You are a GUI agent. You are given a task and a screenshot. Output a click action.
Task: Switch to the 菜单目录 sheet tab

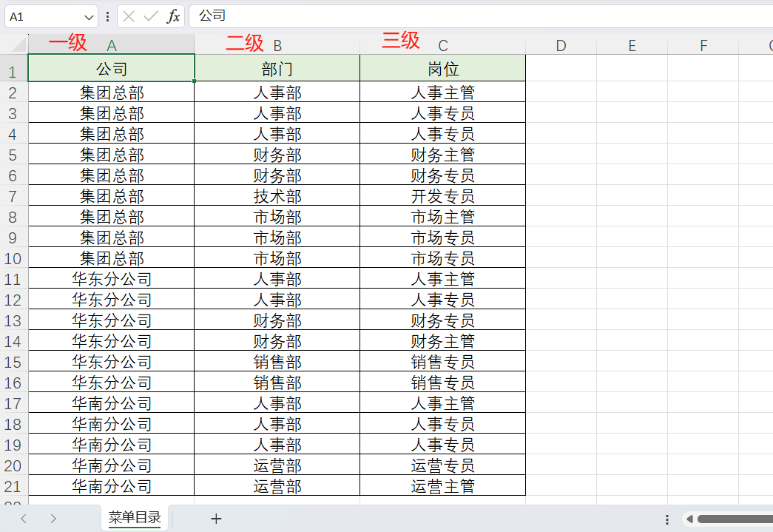tap(135, 518)
